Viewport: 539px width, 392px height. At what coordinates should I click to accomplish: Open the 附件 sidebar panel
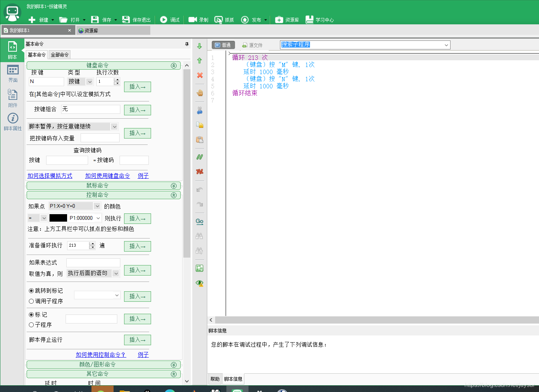click(x=13, y=98)
